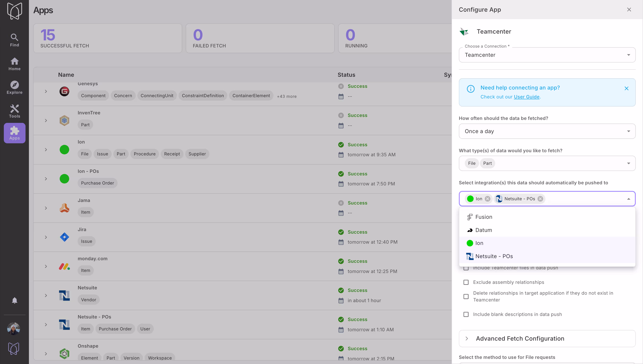The height and width of the screenshot is (364, 643).
Task: Select Netsuite - POs option in list
Action: point(547,256)
